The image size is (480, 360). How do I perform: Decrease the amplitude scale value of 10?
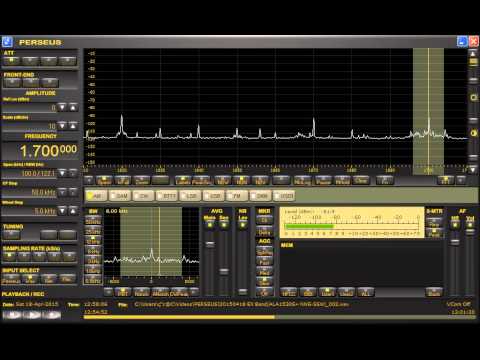click(x=62, y=126)
